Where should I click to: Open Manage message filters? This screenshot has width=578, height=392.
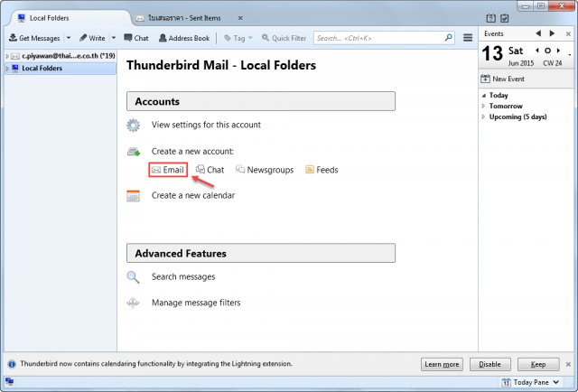[x=196, y=303]
